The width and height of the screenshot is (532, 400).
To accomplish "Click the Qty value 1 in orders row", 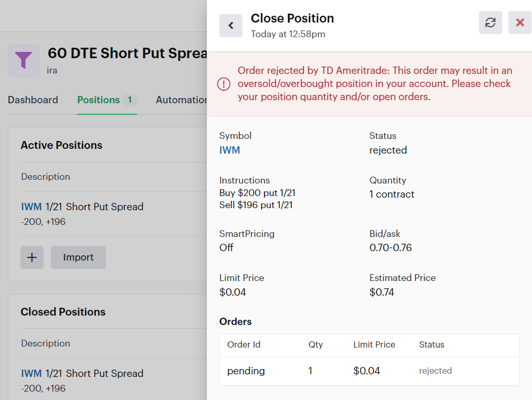I will [310, 371].
